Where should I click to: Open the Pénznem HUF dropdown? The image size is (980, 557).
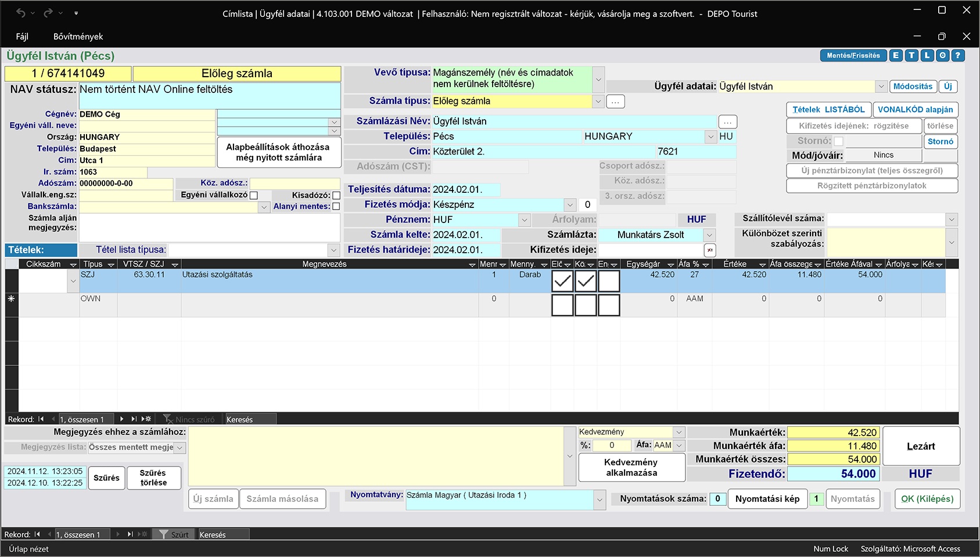pos(524,220)
